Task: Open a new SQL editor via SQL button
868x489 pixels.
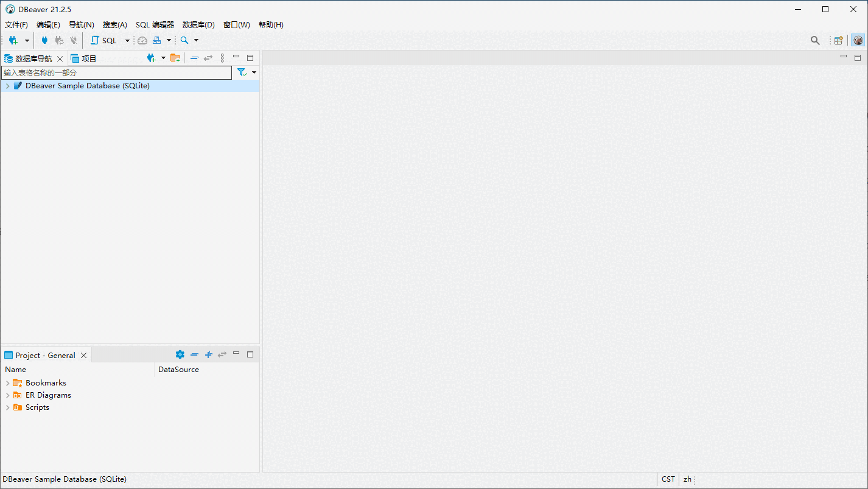Action: click(x=104, y=40)
